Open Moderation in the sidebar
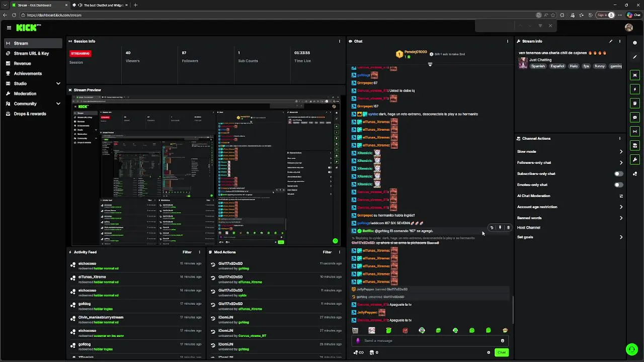The image size is (644, 362). click(33, 94)
